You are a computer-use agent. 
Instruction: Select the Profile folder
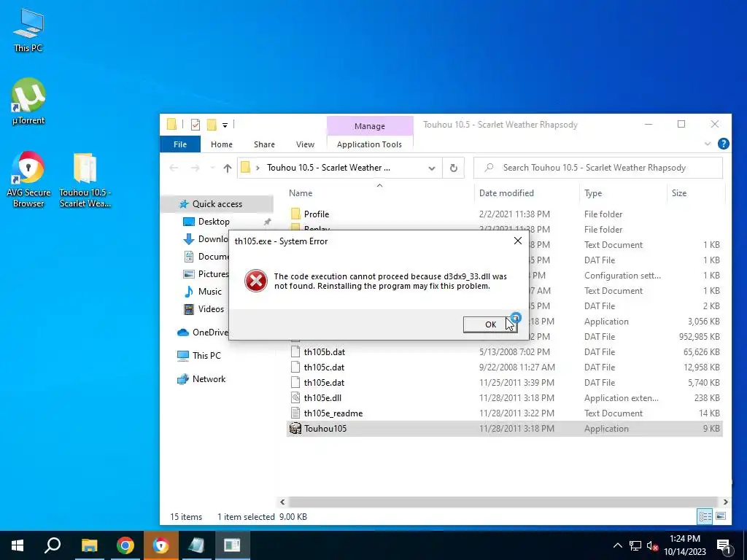(x=317, y=214)
